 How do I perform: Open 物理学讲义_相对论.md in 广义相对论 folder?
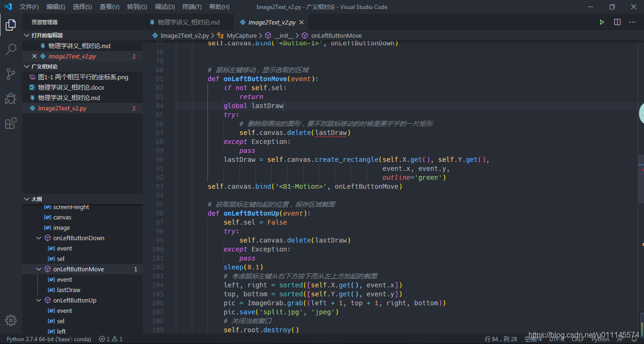(83, 98)
